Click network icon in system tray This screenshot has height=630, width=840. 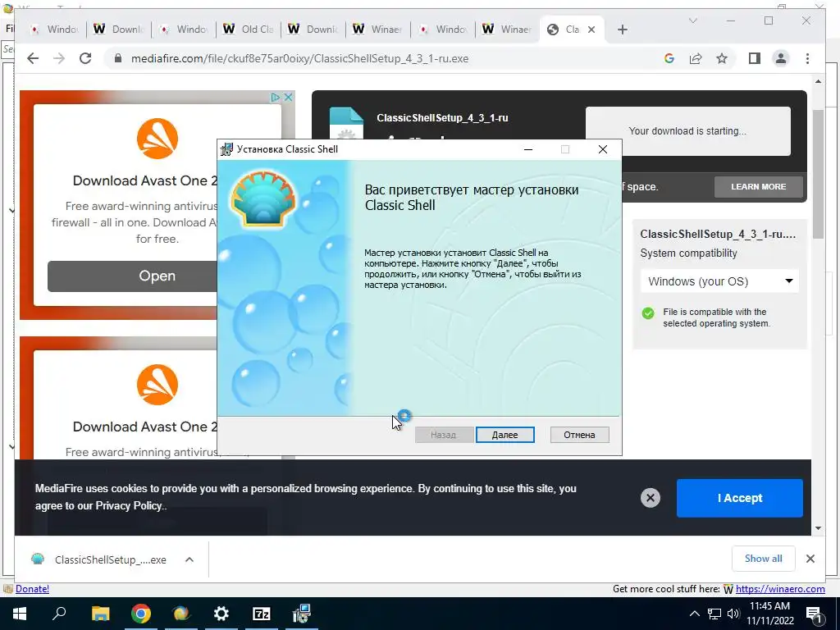pos(714,614)
